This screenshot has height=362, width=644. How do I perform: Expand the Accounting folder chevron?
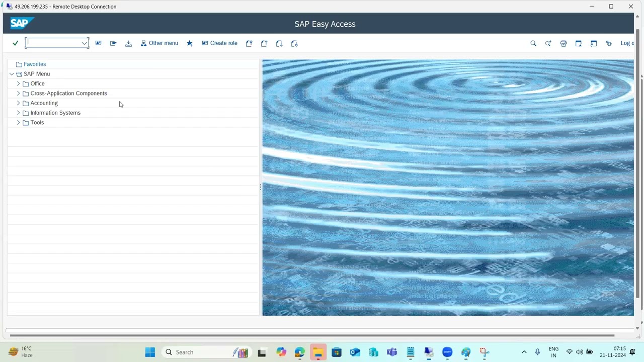point(19,103)
